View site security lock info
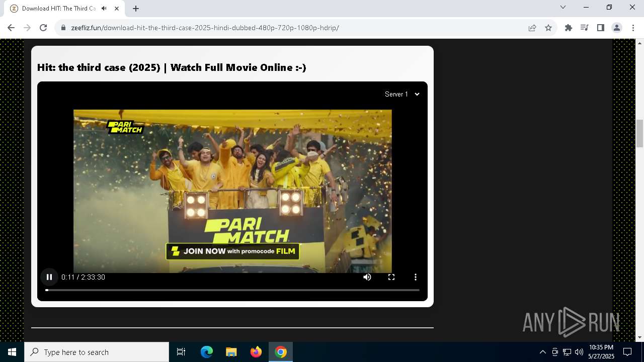 click(63, 28)
